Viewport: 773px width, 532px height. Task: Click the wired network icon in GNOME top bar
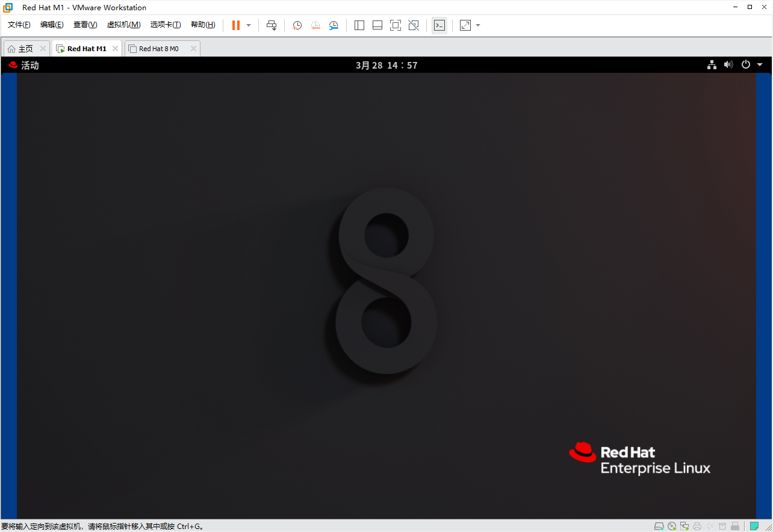(712, 65)
